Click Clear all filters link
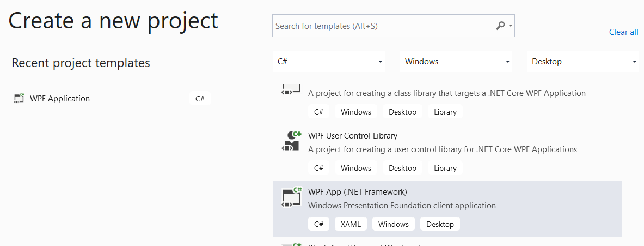Viewport: 644px width, 246px height. point(623,32)
